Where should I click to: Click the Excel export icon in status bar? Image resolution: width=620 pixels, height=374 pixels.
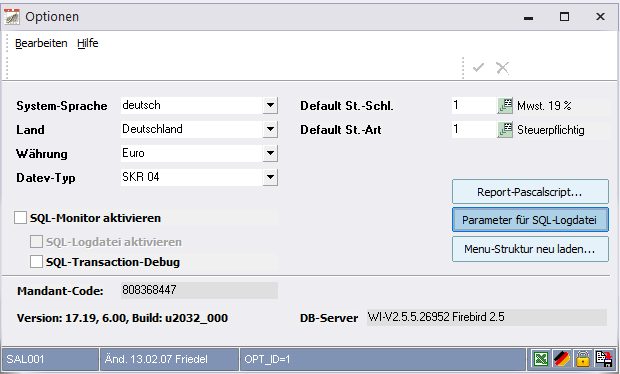(x=541, y=359)
